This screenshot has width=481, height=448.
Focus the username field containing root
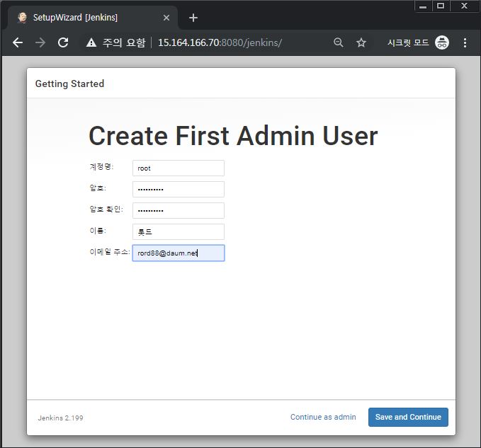pos(179,168)
